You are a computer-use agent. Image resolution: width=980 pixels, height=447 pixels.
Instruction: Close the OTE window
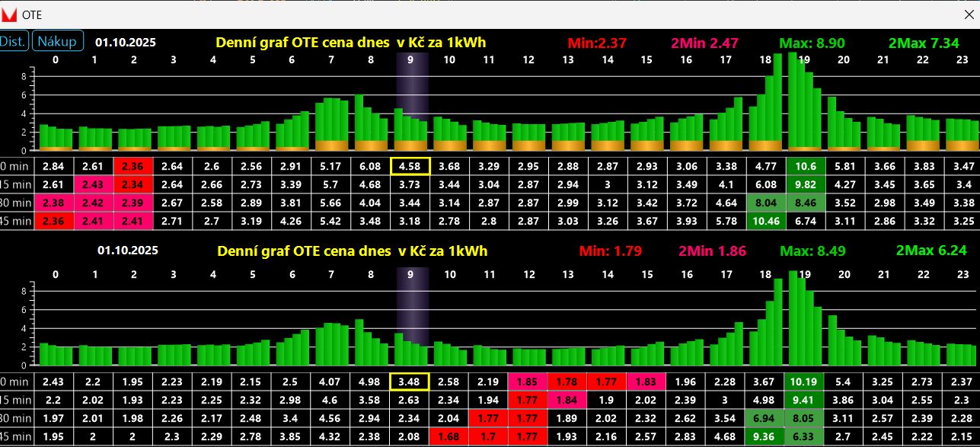point(968,14)
